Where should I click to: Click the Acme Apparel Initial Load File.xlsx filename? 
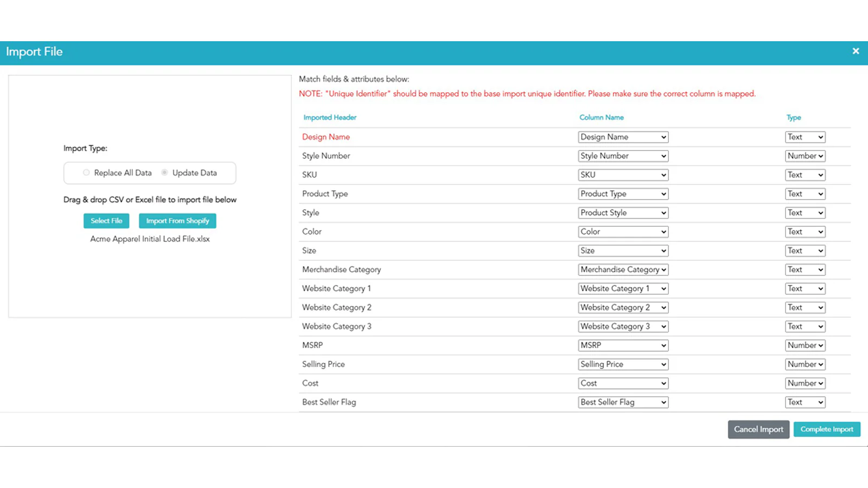150,239
